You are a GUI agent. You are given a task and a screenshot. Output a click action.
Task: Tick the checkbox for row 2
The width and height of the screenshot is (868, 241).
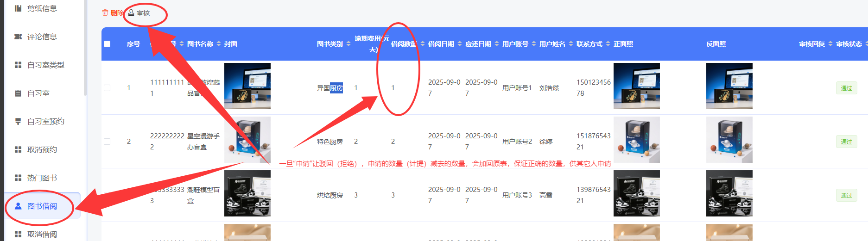coord(107,142)
